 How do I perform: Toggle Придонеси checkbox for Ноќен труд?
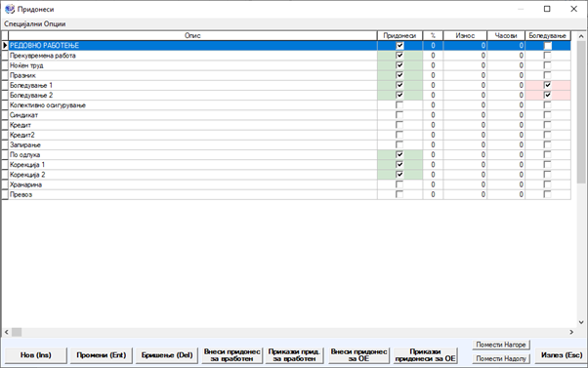pyautogui.click(x=399, y=65)
